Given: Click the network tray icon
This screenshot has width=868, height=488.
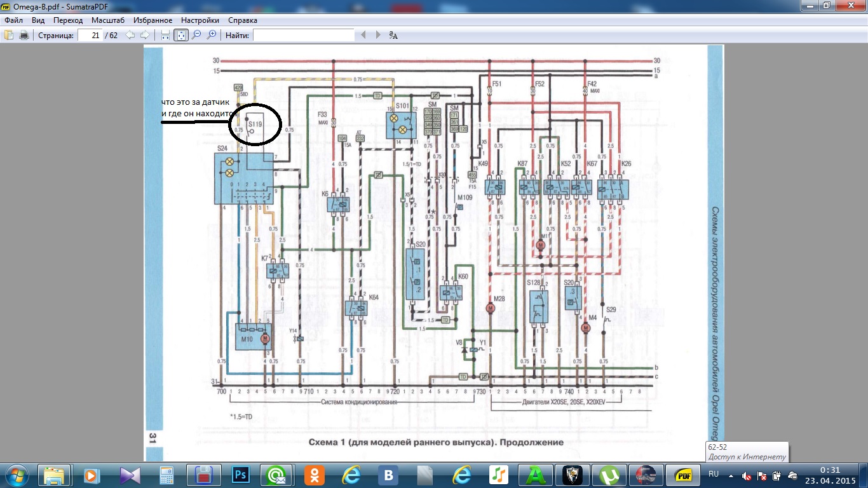Looking at the screenshot, I should point(792,475).
